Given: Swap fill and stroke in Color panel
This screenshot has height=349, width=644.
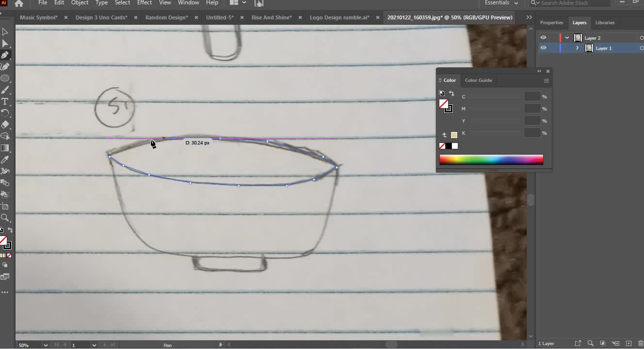Looking at the screenshot, I should [x=451, y=94].
